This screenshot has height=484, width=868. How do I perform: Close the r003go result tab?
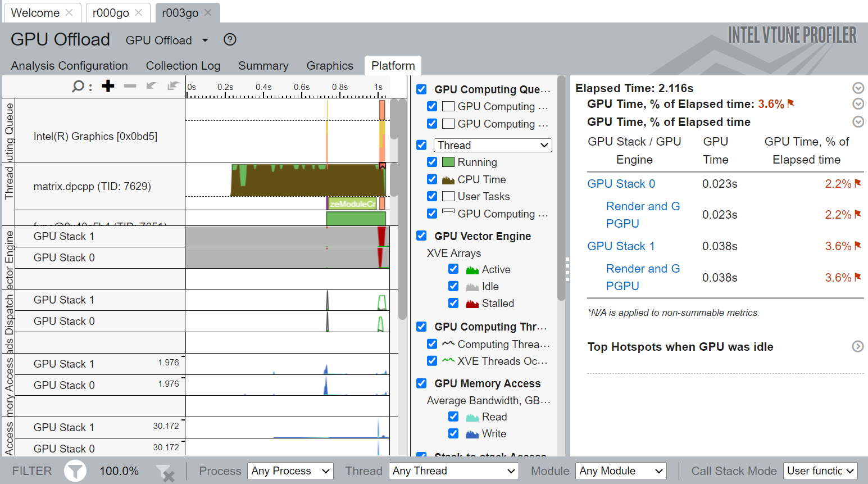(208, 12)
